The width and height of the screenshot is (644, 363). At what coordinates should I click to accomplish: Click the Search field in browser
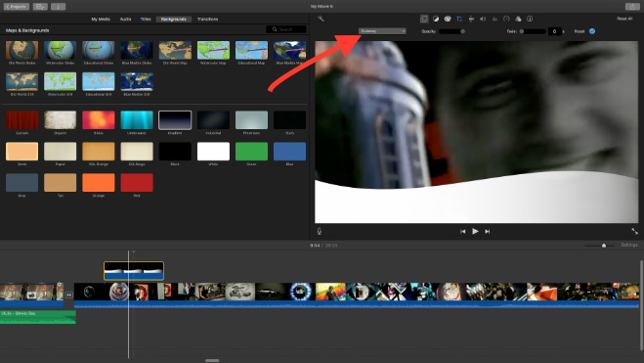click(x=286, y=29)
